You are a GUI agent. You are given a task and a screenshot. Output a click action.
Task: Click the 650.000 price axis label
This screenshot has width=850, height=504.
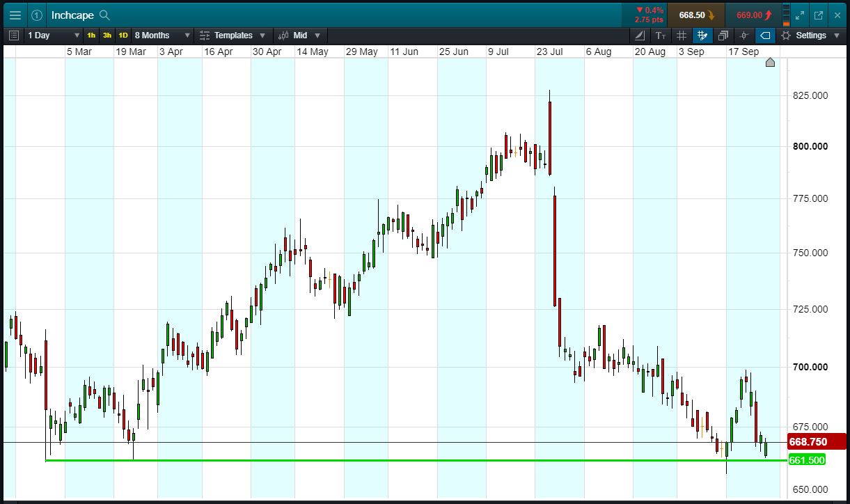810,489
